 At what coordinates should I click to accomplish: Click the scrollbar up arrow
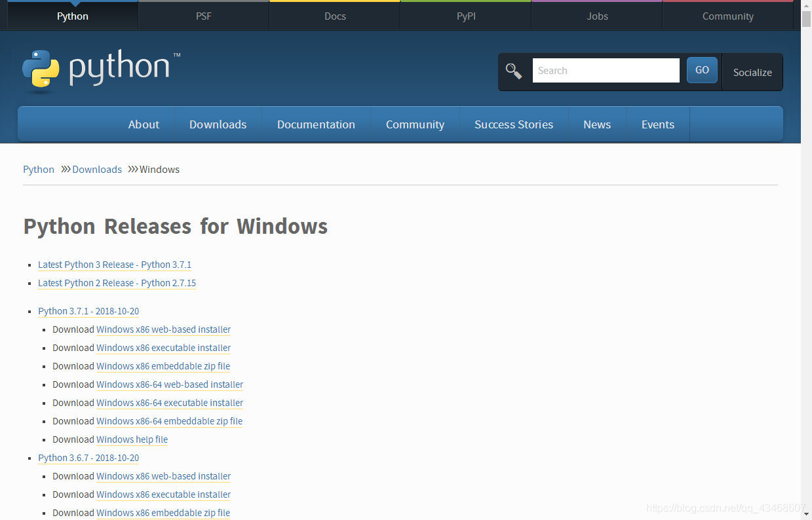tap(806, 5)
